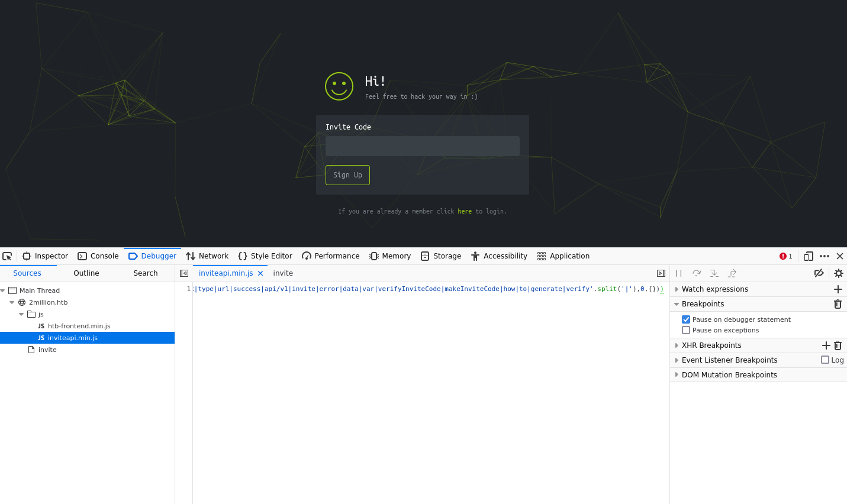Screen dimensions: 847x504
Task: Remove all breakpoints with trash icon
Action: pyautogui.click(x=838, y=304)
